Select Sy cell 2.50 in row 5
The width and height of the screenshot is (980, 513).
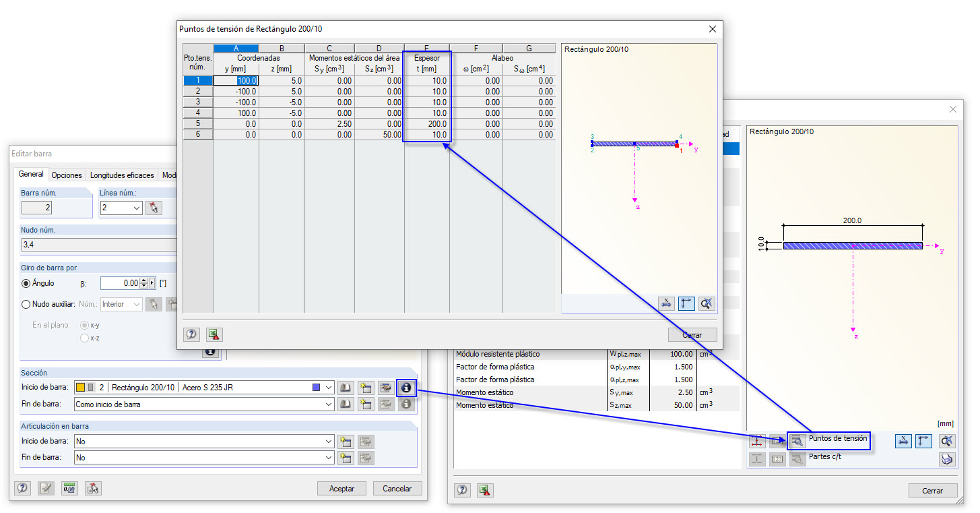330,124
